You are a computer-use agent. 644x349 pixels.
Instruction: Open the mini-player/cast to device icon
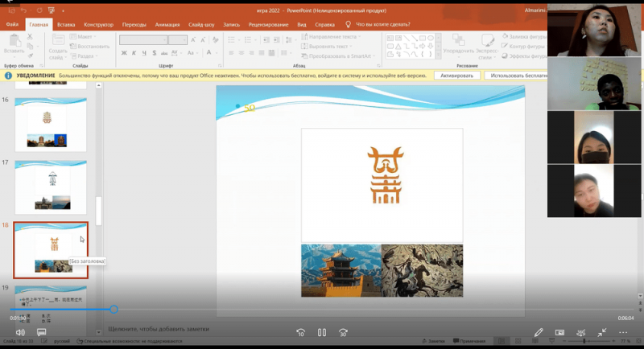[x=559, y=332]
